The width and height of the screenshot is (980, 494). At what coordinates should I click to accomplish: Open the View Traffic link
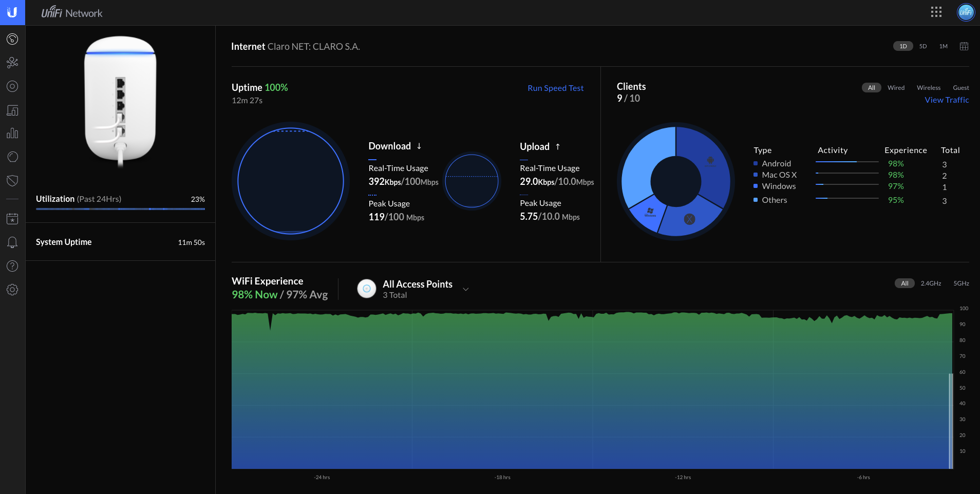pos(947,100)
